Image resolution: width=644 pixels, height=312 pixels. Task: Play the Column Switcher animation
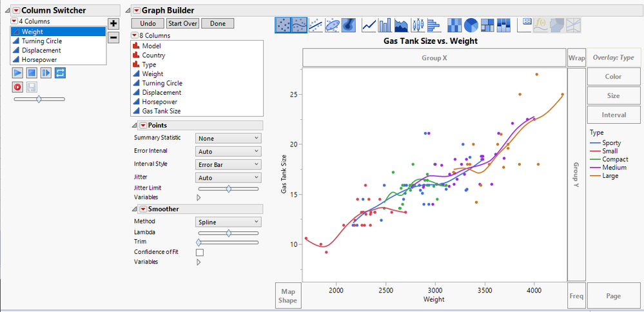(x=17, y=73)
